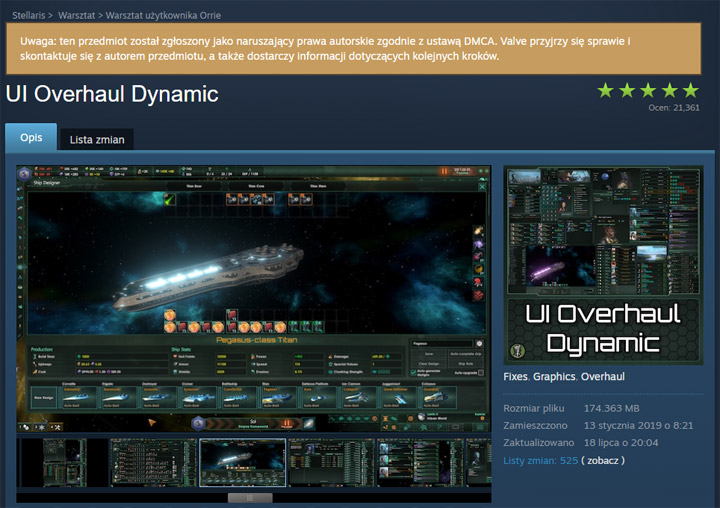Click the 'Listy zmian: 525' link
This screenshot has width=720, height=508.
pyautogui.click(x=541, y=460)
